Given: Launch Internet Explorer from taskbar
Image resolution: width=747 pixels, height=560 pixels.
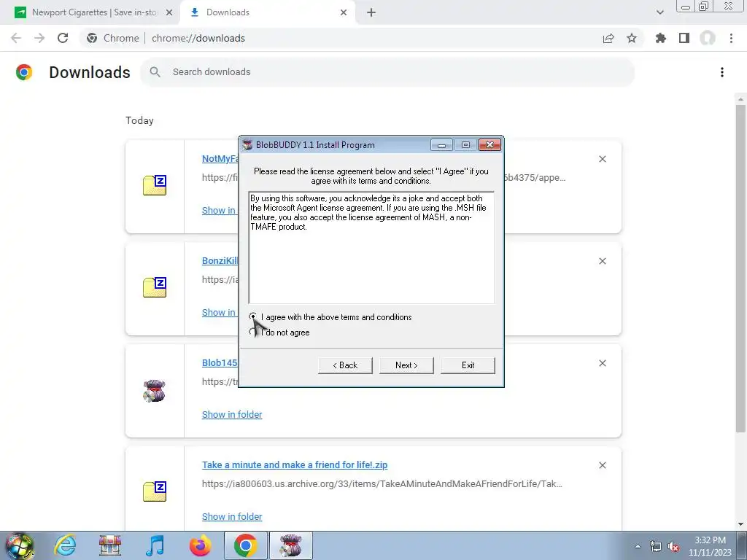Looking at the screenshot, I should pos(65,545).
